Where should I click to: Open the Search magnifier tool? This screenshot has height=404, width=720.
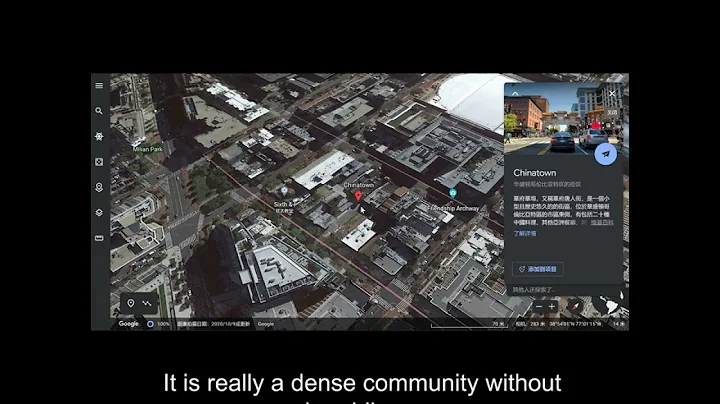[x=99, y=111]
